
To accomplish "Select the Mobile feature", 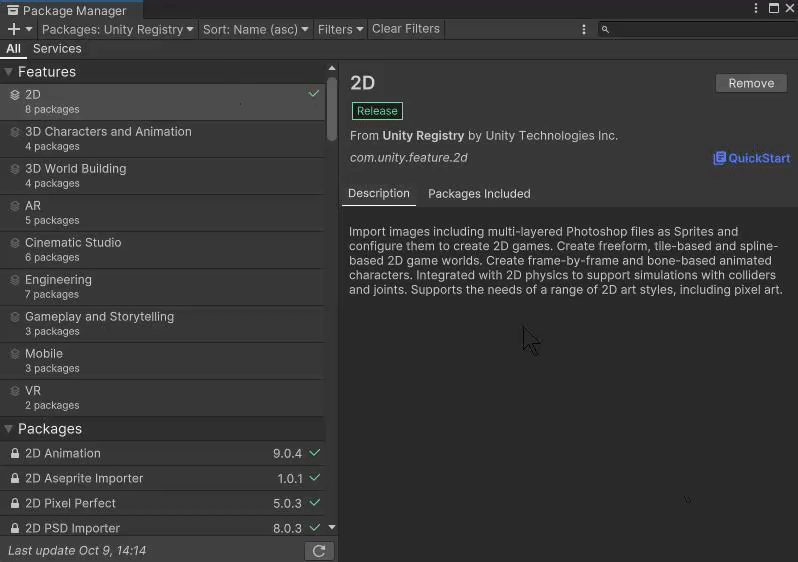I will click(x=162, y=361).
